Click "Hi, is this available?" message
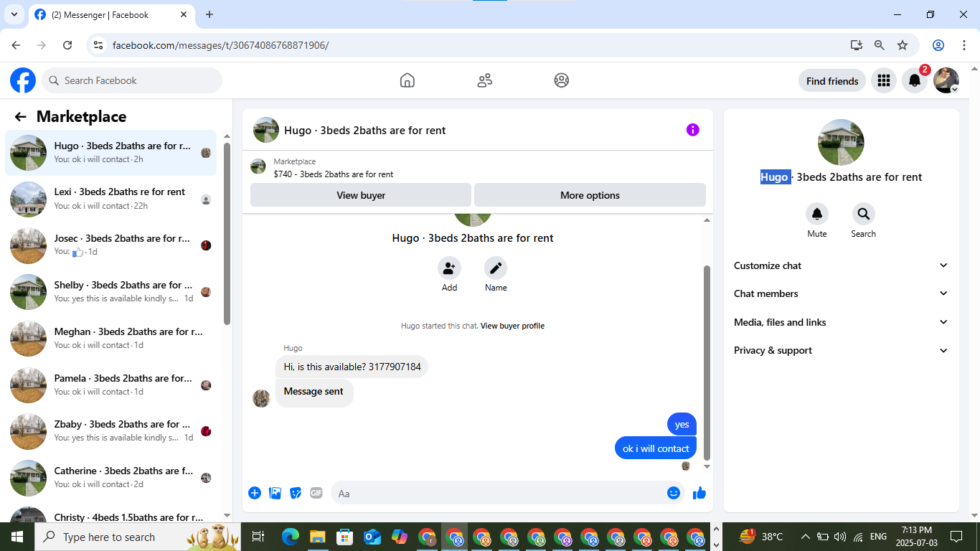Viewport: 980px width, 551px height. [352, 367]
